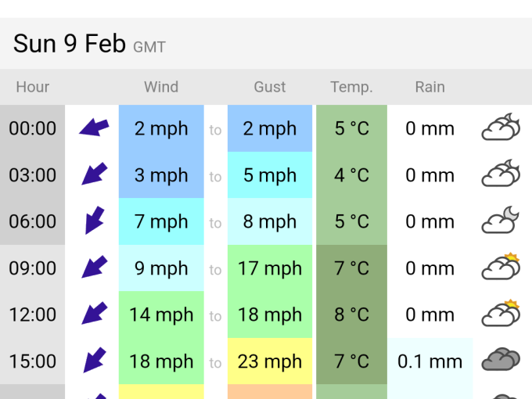
Task: Click the 12:00 wind direction arrow
Action: [94, 315]
